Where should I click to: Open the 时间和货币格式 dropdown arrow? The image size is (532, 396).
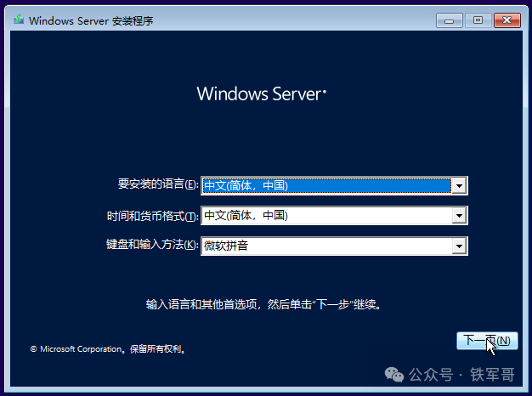tap(459, 216)
